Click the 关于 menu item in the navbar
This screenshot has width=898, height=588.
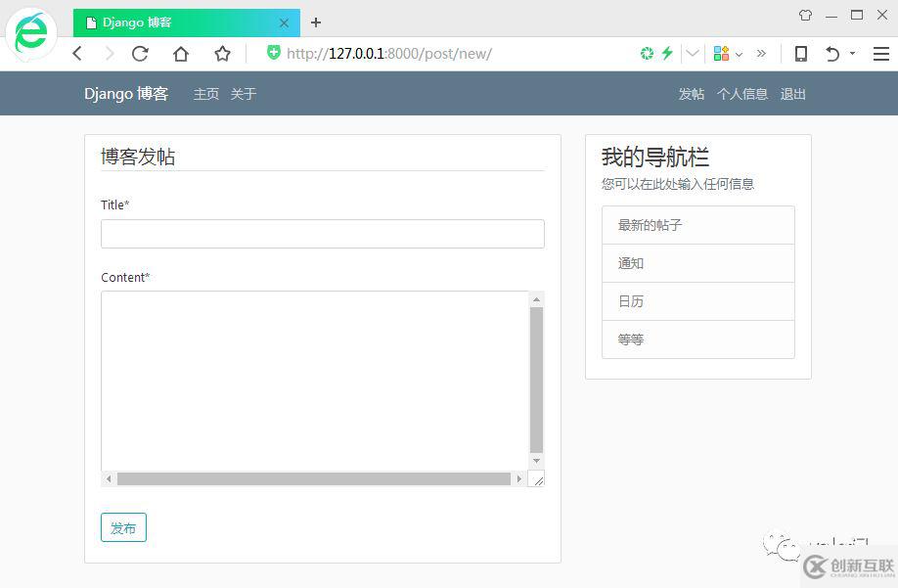243,94
